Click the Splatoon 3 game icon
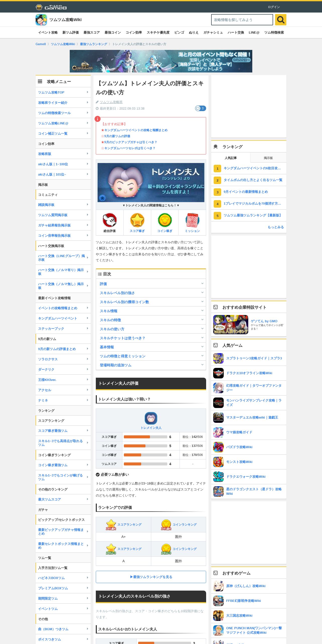 click(x=218, y=358)
